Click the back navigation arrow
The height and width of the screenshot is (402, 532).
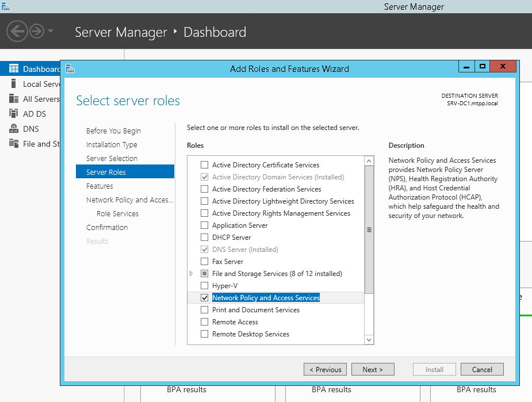click(18, 30)
